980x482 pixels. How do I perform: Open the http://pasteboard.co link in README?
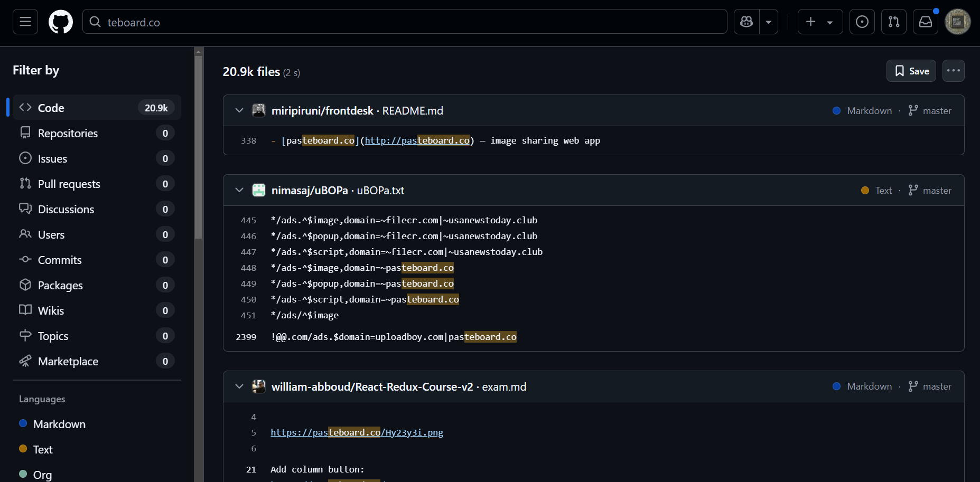pos(417,140)
